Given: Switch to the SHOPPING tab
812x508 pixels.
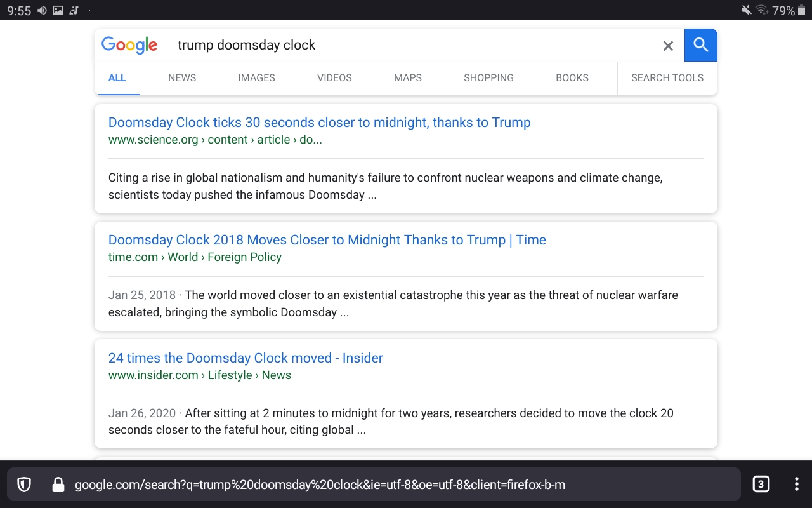Looking at the screenshot, I should (x=488, y=78).
